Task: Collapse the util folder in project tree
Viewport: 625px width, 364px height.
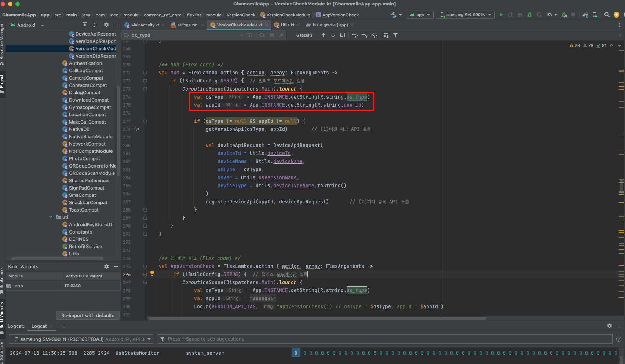Action: pos(51,217)
